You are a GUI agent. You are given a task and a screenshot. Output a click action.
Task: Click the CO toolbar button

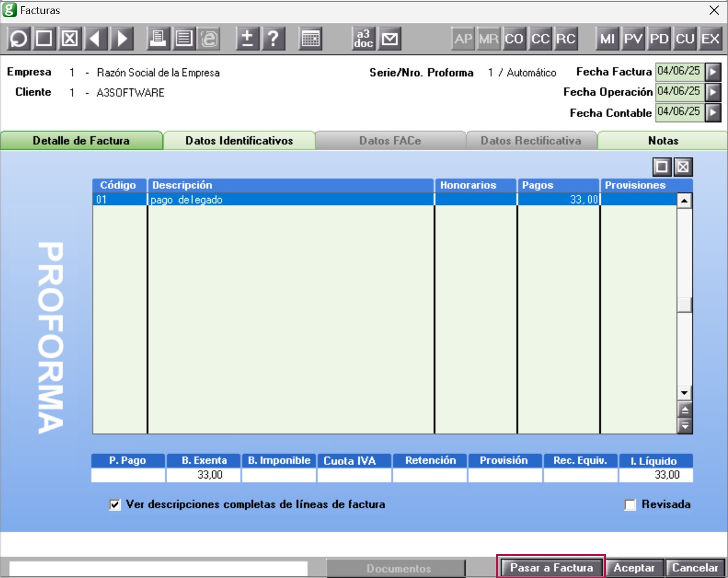514,39
